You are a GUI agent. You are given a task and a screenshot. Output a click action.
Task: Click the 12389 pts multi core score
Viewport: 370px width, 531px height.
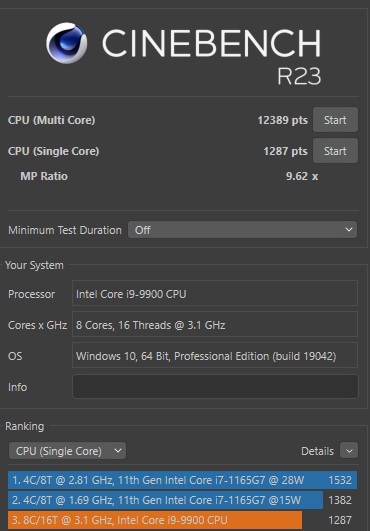(282, 120)
